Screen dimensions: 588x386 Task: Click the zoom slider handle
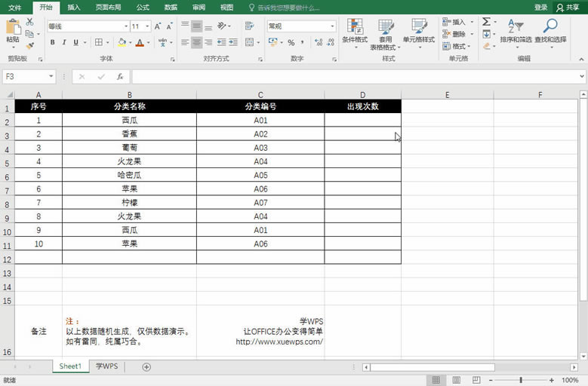[x=521, y=380]
